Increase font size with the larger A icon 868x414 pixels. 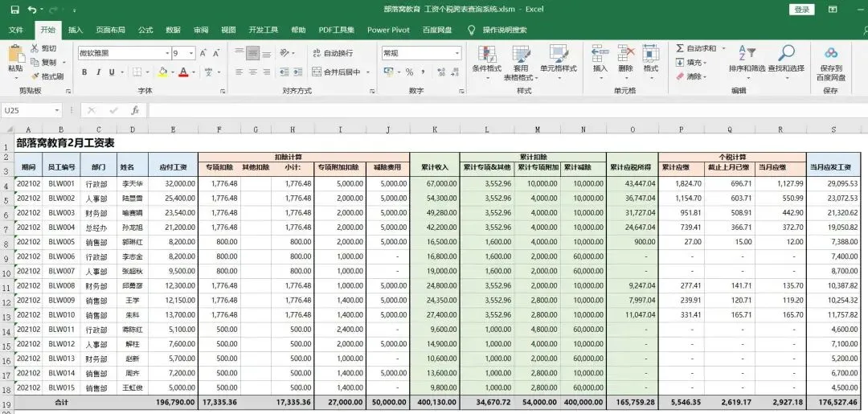coord(203,54)
